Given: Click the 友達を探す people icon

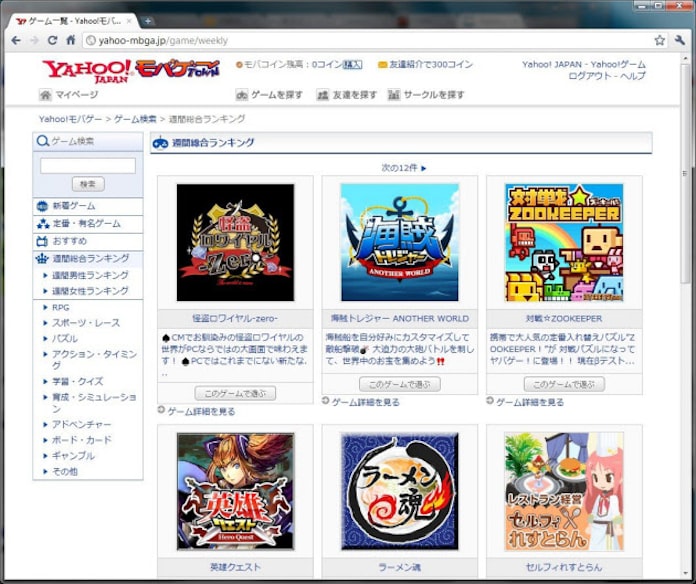Looking at the screenshot, I should 323,95.
